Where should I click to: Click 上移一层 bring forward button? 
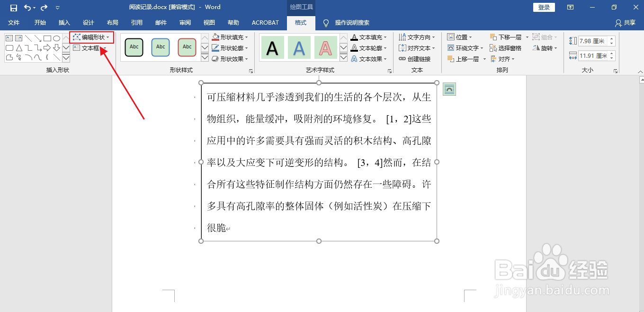coord(463,59)
